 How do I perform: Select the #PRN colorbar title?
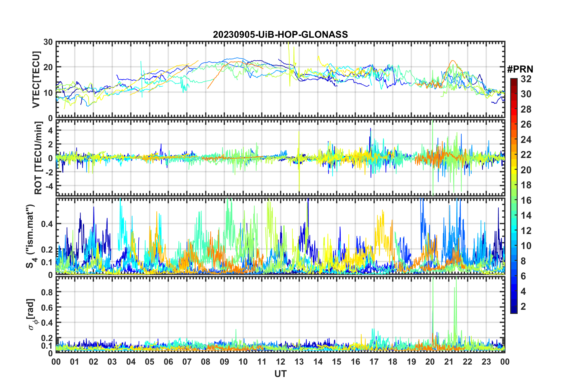(x=520, y=69)
